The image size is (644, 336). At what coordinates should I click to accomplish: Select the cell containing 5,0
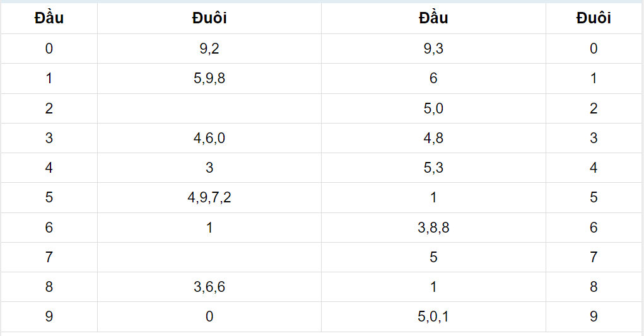pyautogui.click(x=433, y=108)
